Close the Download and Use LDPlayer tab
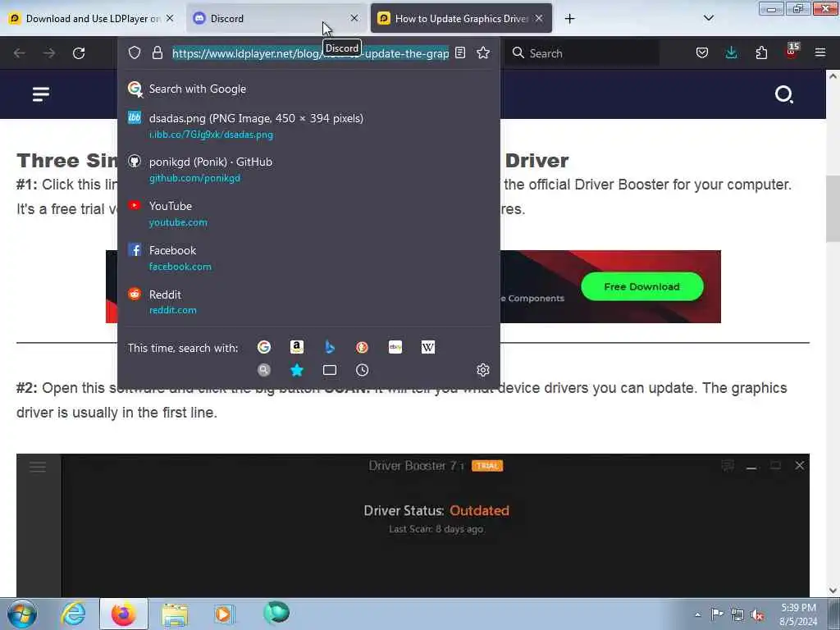 [x=170, y=18]
